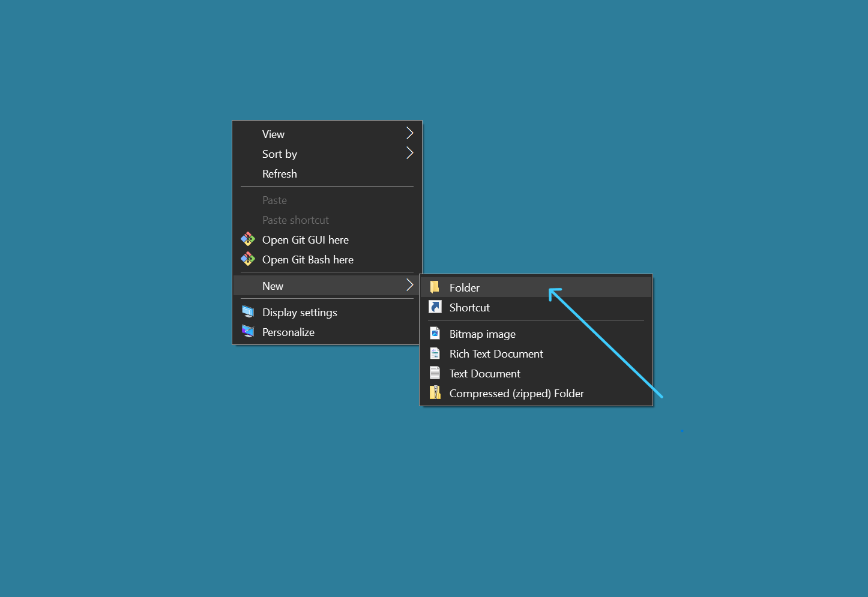The height and width of the screenshot is (597, 868).
Task: Click the Text Document page icon
Action: tap(435, 373)
